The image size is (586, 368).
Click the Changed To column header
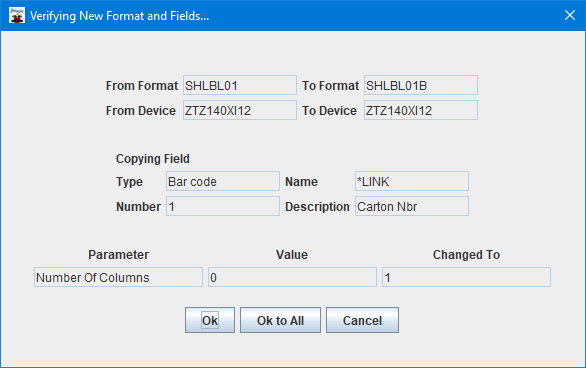tap(466, 255)
